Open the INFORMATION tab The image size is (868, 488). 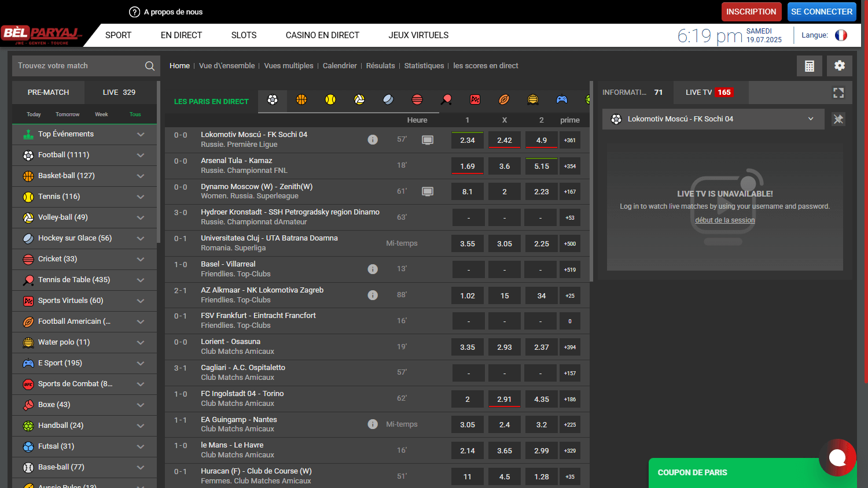click(634, 93)
